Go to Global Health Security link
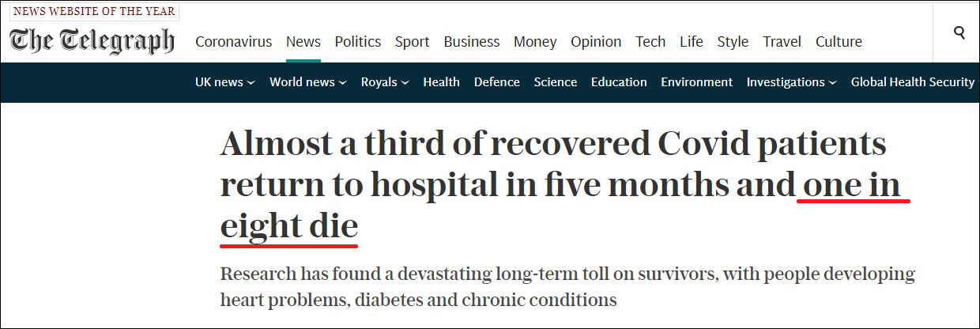 click(x=912, y=82)
